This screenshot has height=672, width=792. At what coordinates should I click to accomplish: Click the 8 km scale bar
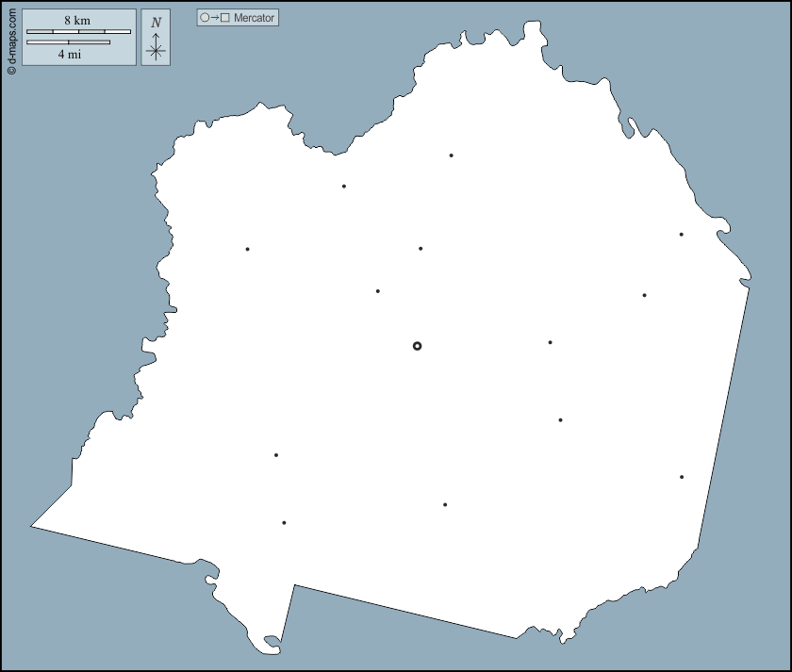point(78,31)
